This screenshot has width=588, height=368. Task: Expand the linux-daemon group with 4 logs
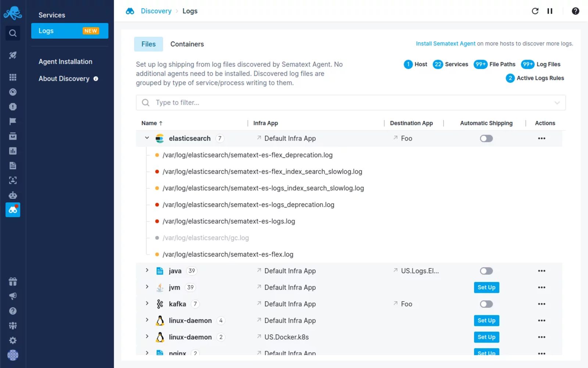click(147, 320)
